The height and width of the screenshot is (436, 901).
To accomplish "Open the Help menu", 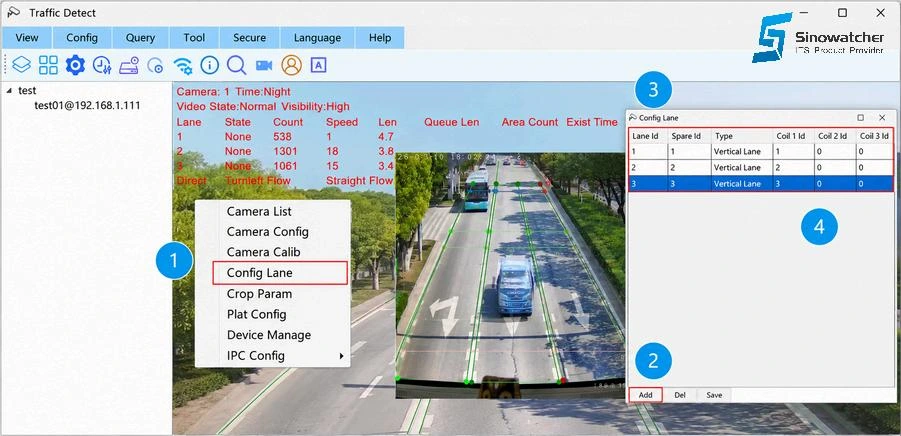I will tap(380, 38).
